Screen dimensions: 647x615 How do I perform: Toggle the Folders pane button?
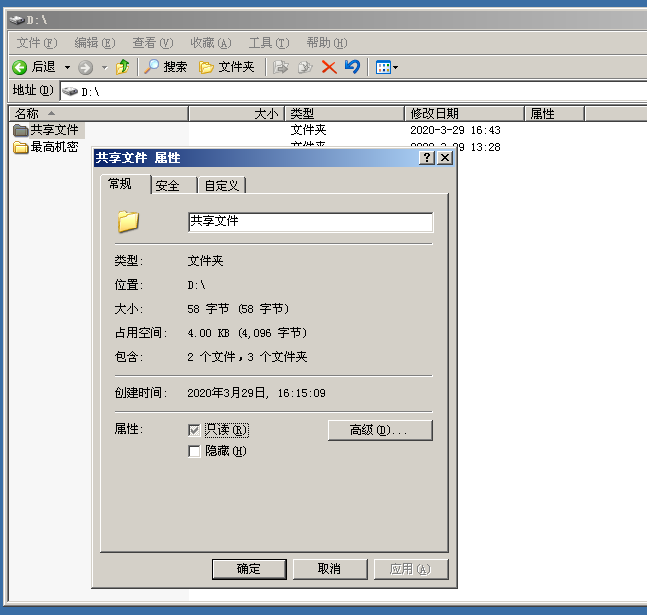pyautogui.click(x=226, y=67)
